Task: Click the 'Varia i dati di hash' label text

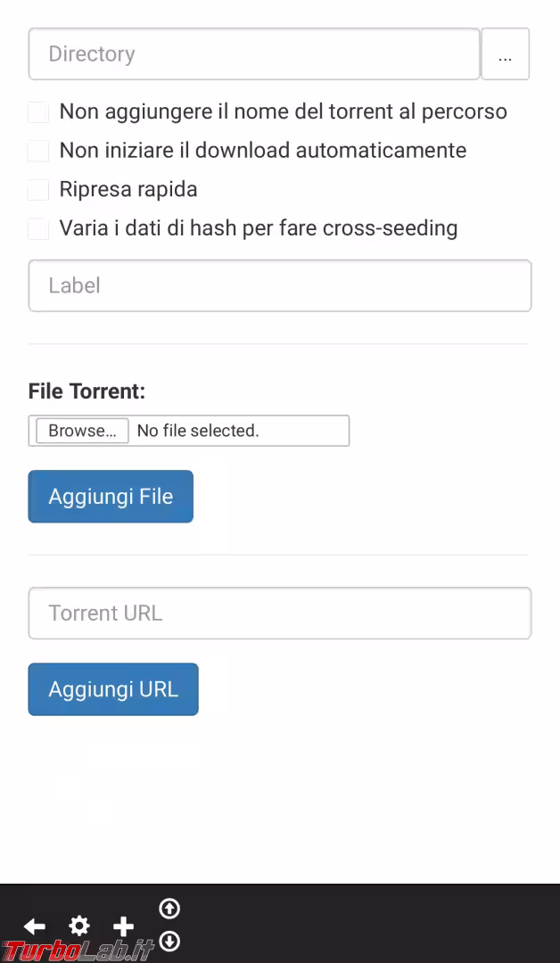Action: pos(258,228)
